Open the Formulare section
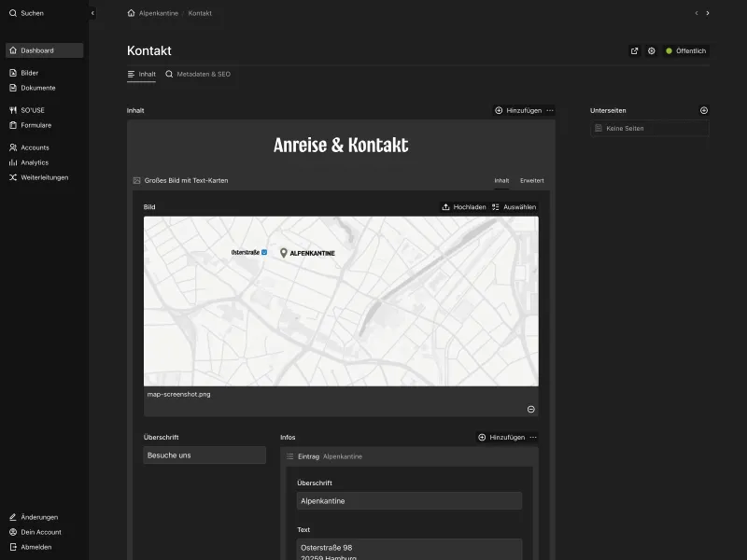 point(35,124)
